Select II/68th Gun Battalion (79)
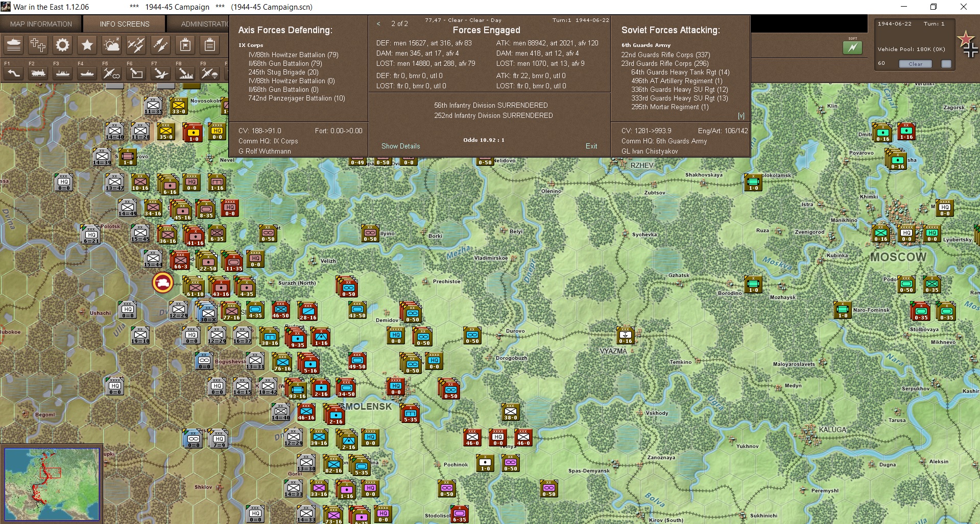980x524 pixels. click(x=285, y=63)
